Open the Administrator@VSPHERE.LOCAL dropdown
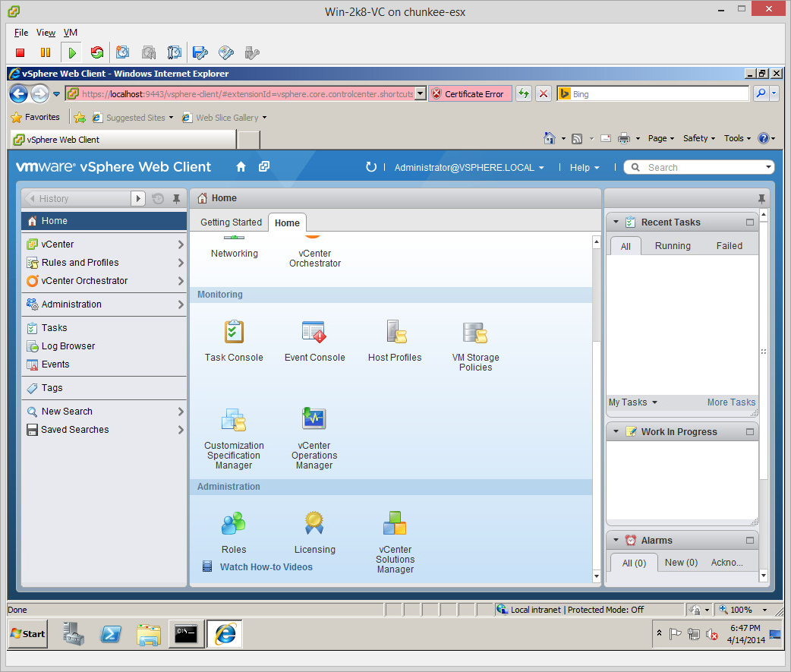 pyautogui.click(x=468, y=168)
